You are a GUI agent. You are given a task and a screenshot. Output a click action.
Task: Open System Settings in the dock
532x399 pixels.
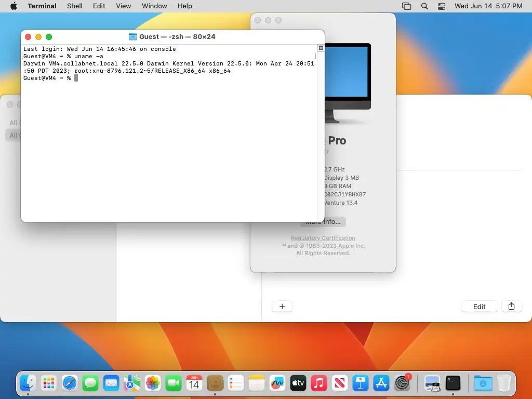[402, 383]
